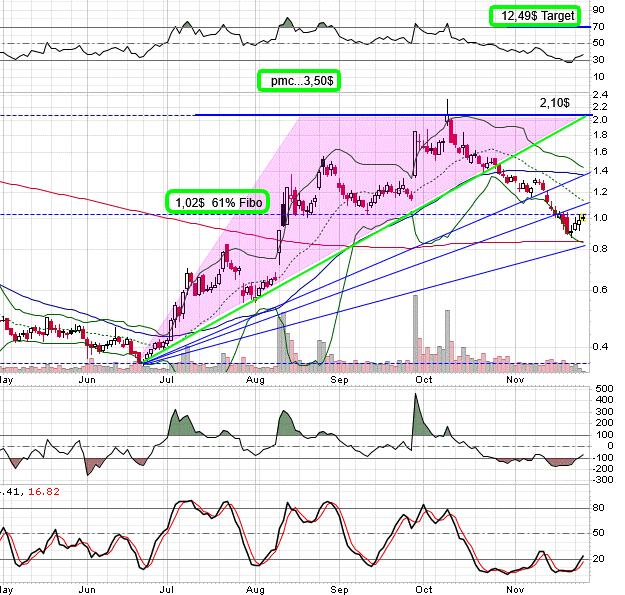The height and width of the screenshot is (595, 625).
Task: Click the 0.4 label on the price axis
Action: (600, 346)
